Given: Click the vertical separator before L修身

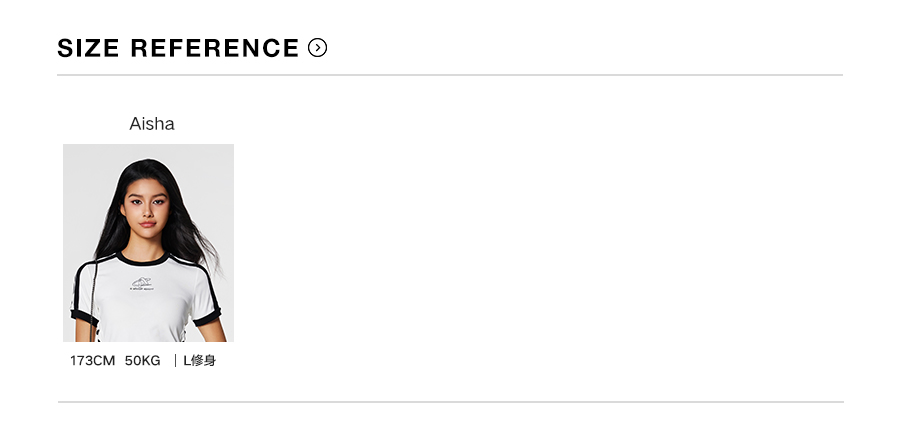Looking at the screenshot, I should (175, 360).
